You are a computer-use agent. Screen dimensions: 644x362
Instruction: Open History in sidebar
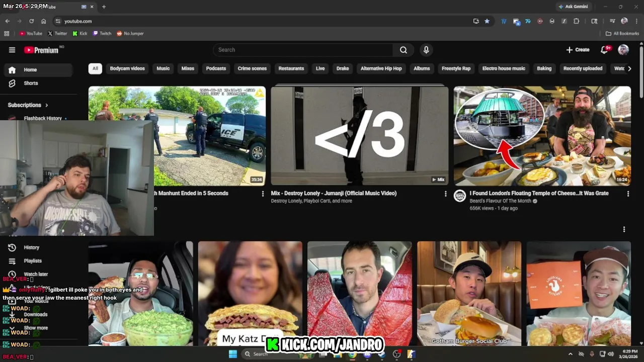point(38,247)
